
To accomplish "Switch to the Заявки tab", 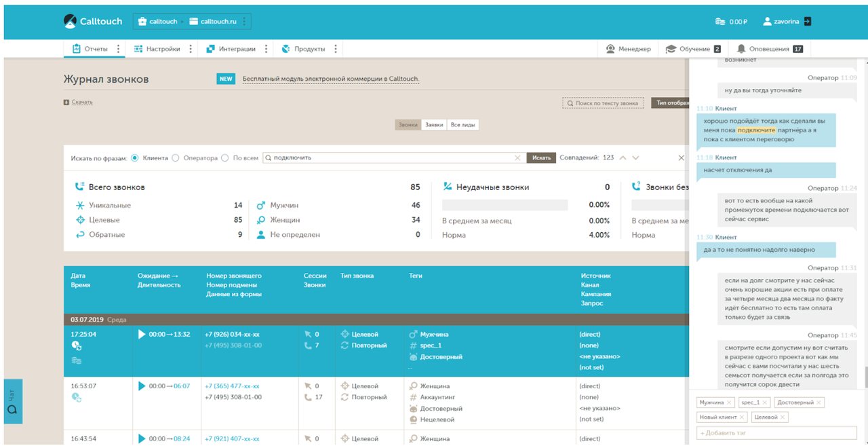I will coord(434,125).
